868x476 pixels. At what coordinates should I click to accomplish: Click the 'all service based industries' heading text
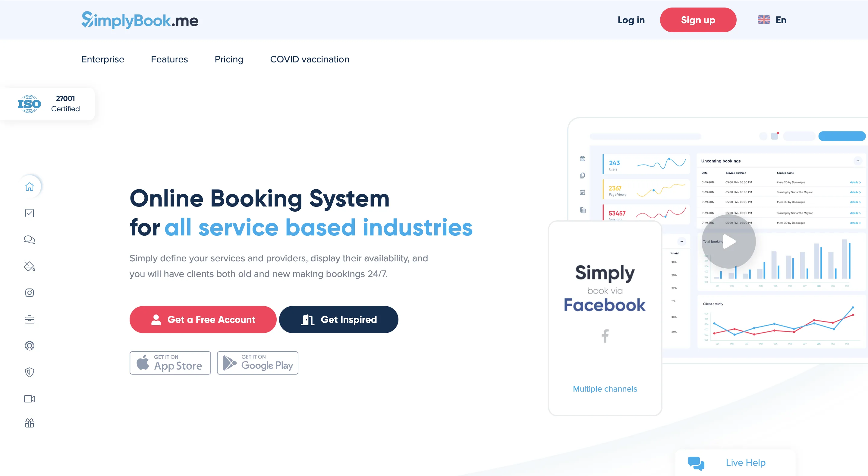tap(319, 227)
